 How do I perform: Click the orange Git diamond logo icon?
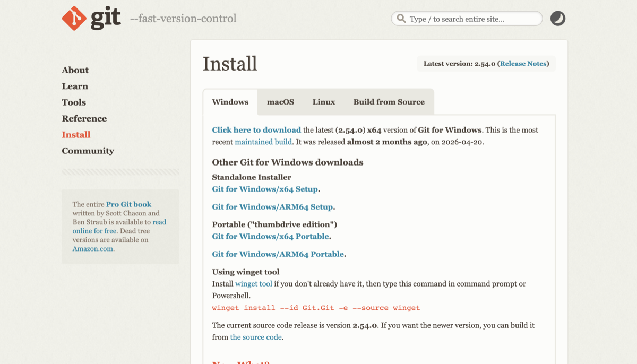point(74,19)
